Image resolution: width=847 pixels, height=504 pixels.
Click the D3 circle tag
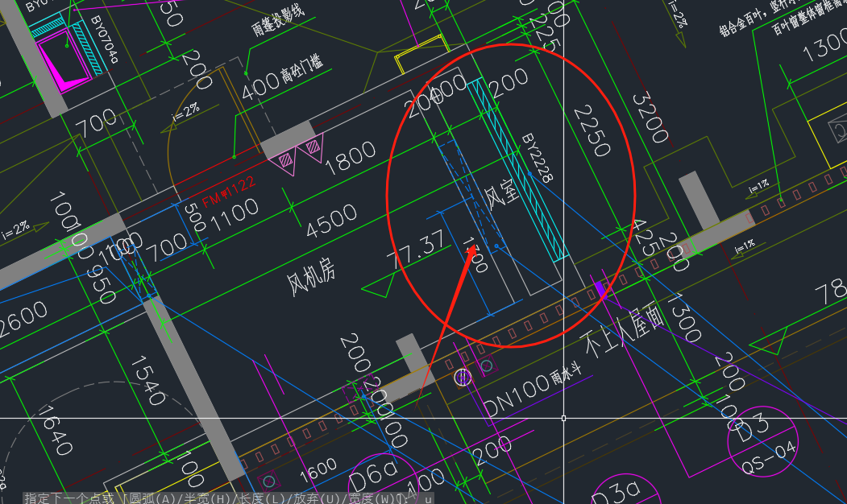tap(762, 442)
